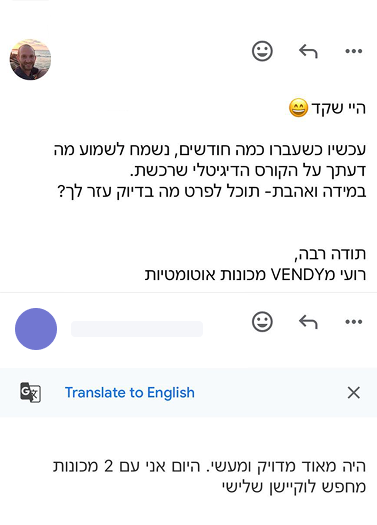377x525 pixels.
Task: Dismiss the translate banner
Action: click(354, 392)
